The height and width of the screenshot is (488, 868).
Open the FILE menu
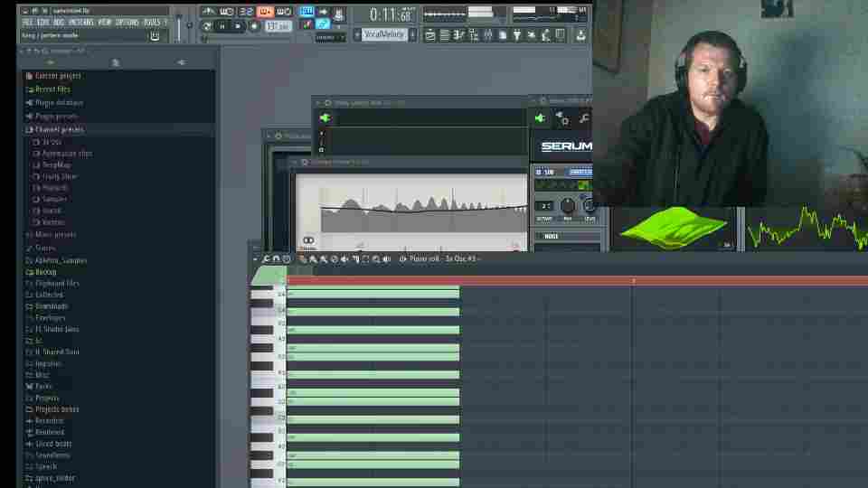click(28, 22)
